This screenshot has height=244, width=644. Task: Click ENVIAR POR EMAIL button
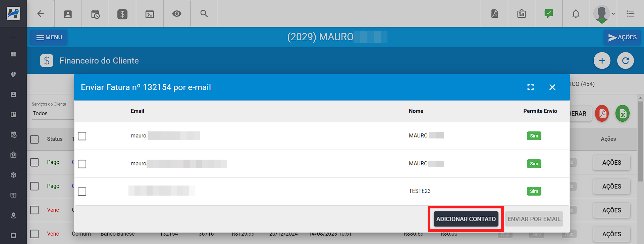[534, 219]
